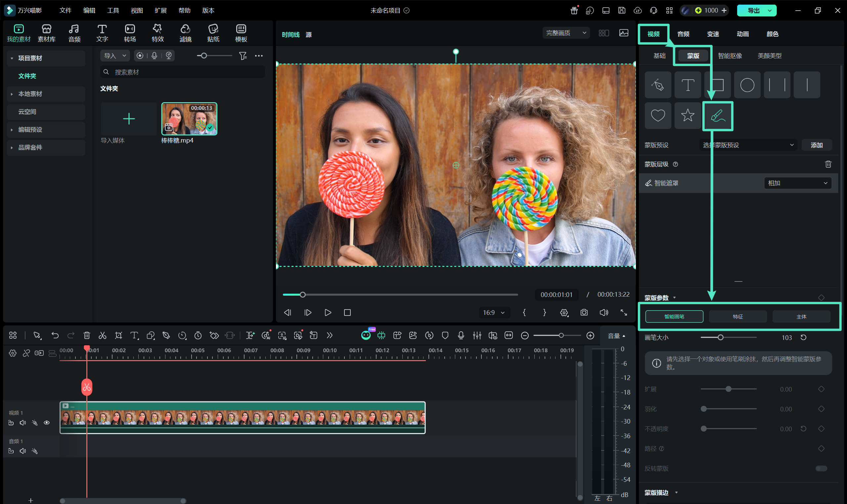Image resolution: width=847 pixels, height=504 pixels.
Task: Click the undo arrow in timeline toolbar
Action: click(55, 336)
